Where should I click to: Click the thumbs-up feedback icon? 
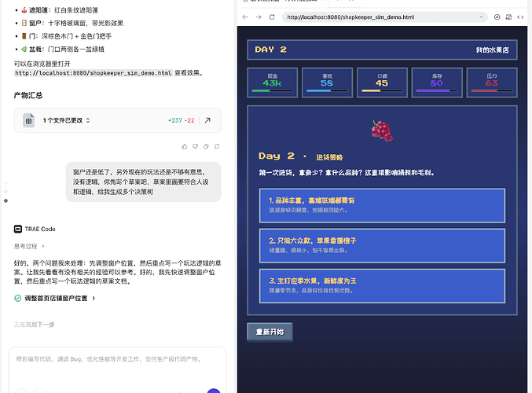tap(185, 146)
